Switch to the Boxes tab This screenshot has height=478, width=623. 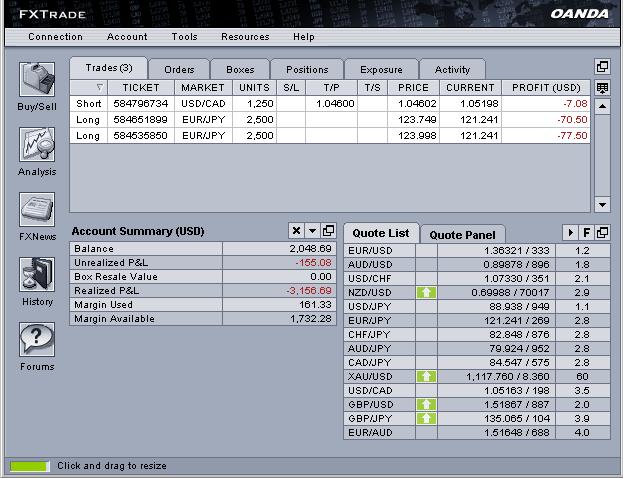[240, 70]
